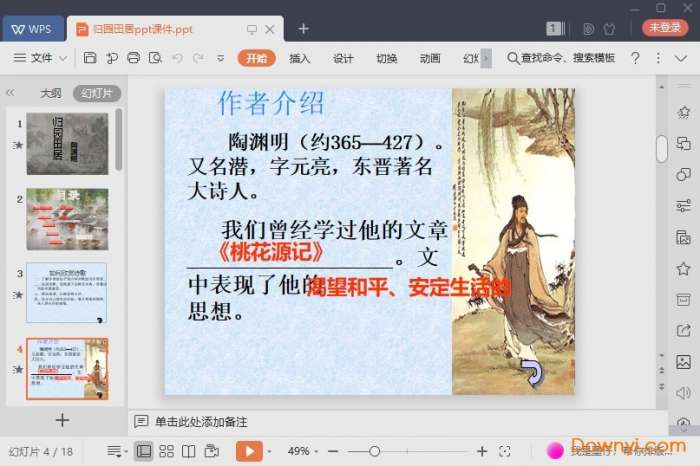Start slideshow with orange play button
The width and height of the screenshot is (700, 466).
tap(249, 451)
